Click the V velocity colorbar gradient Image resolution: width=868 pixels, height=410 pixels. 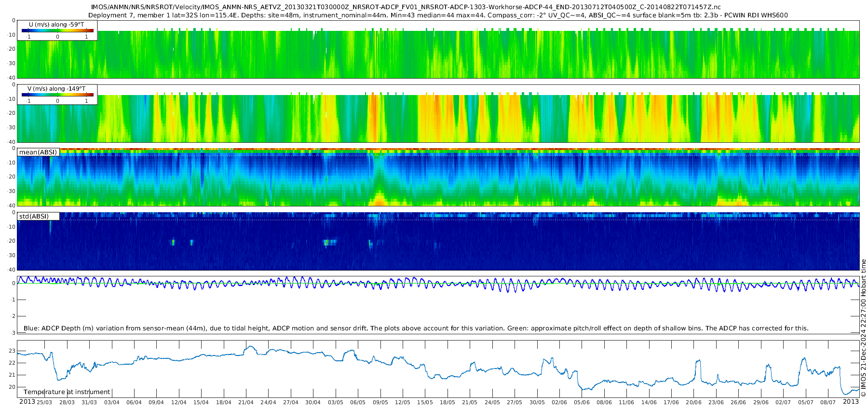pyautogui.click(x=57, y=95)
